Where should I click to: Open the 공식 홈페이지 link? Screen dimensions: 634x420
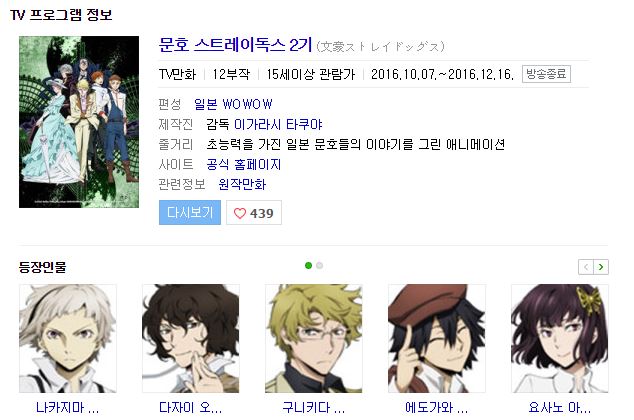coord(243,165)
